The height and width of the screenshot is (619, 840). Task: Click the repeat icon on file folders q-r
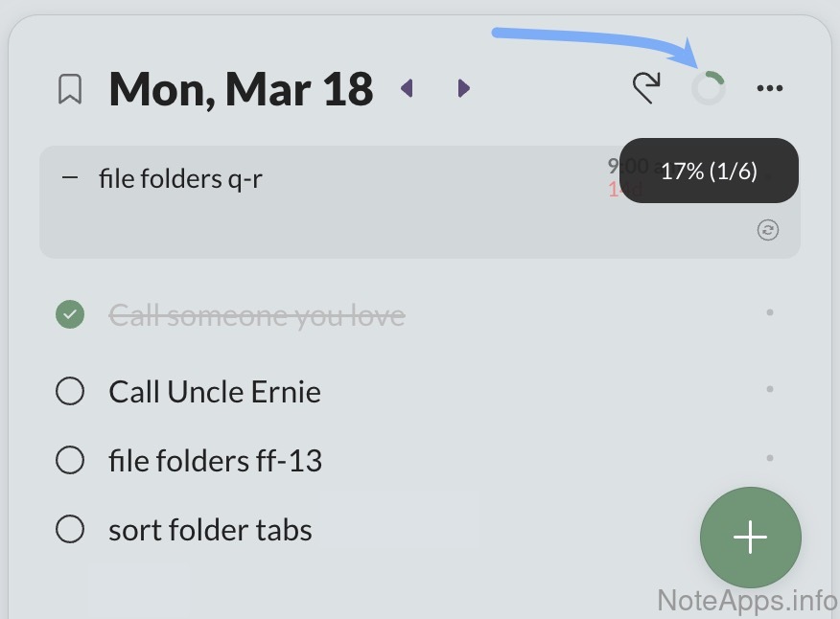[768, 230]
